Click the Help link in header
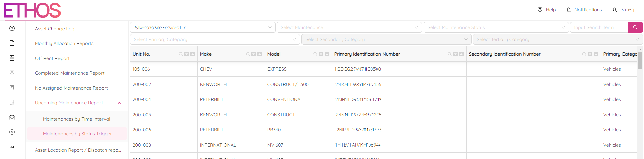Viewport: 644px width, 159px height. click(x=547, y=10)
